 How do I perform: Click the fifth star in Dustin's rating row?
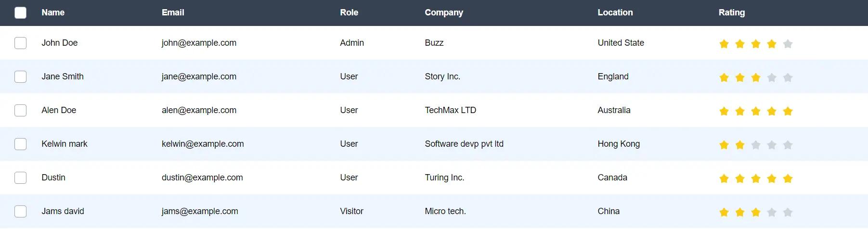tap(788, 178)
